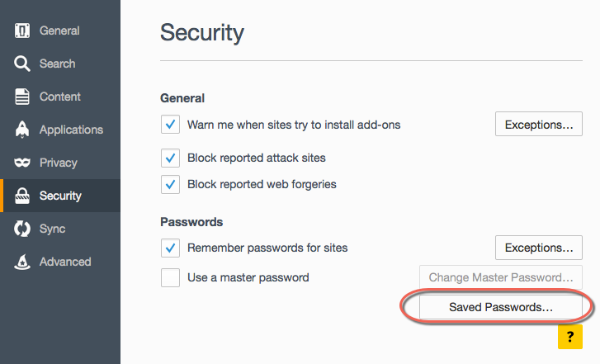Click the General sidebar icon
The image size is (600, 364).
coord(22,31)
